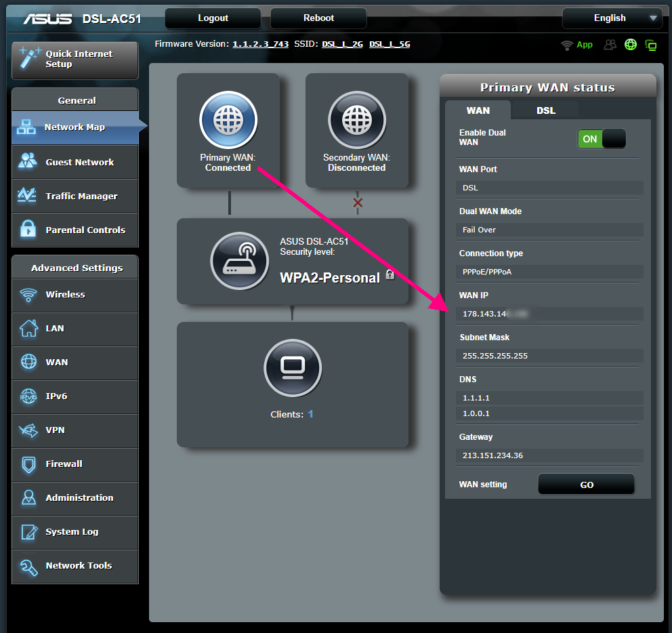672x633 pixels.
Task: Open the Wireless signal icon
Action: pyautogui.click(x=28, y=295)
